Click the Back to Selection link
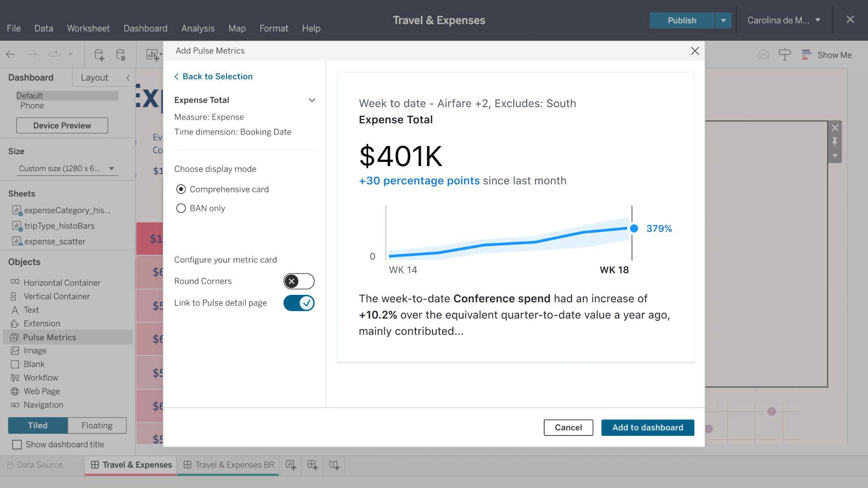Image resolution: width=868 pixels, height=488 pixels. coord(214,76)
